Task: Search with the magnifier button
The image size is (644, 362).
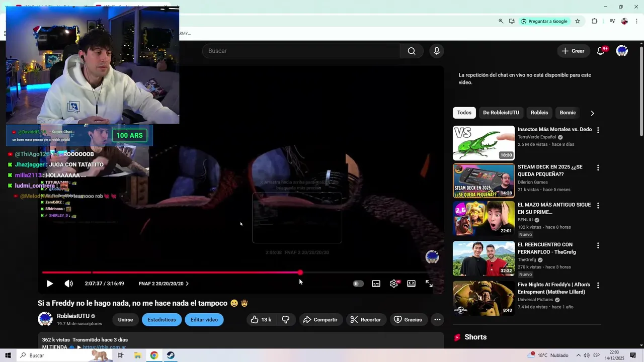Action: tap(412, 51)
